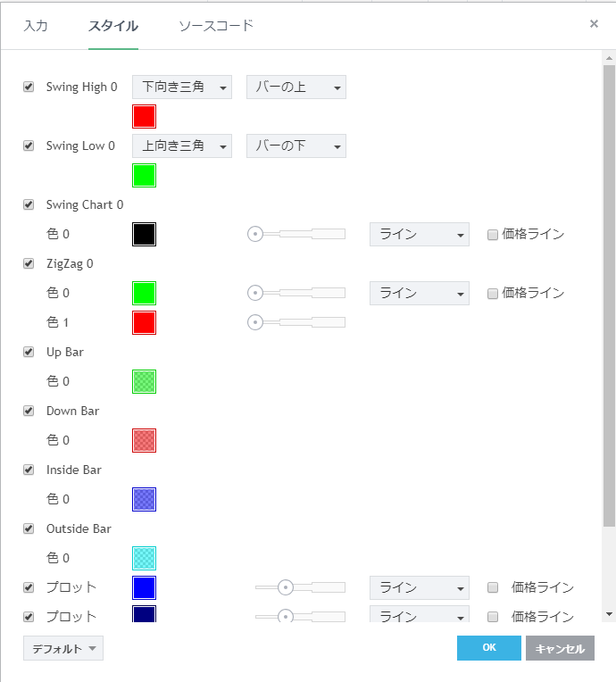The height and width of the screenshot is (682, 616).
Task: Open the 下向き三角 shape dropdown
Action: tap(182, 87)
